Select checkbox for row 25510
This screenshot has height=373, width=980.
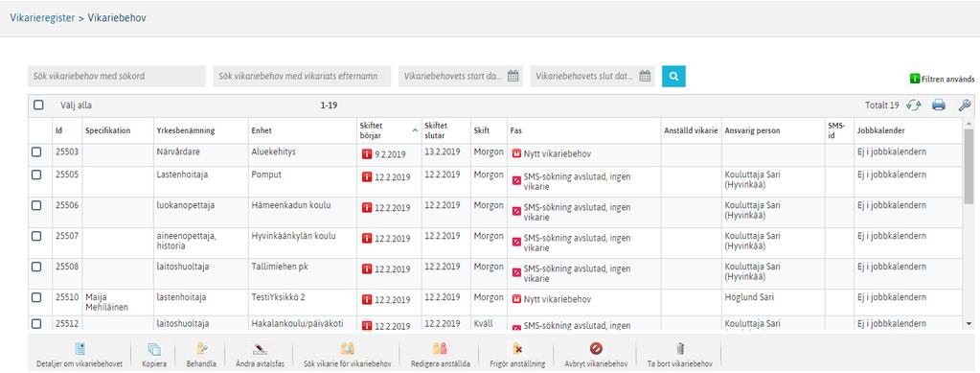[x=36, y=297]
